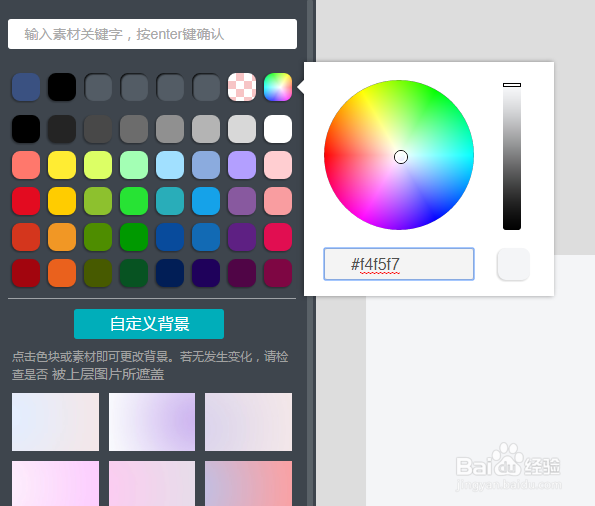Choose the mint green pastel swatch

click(134, 165)
